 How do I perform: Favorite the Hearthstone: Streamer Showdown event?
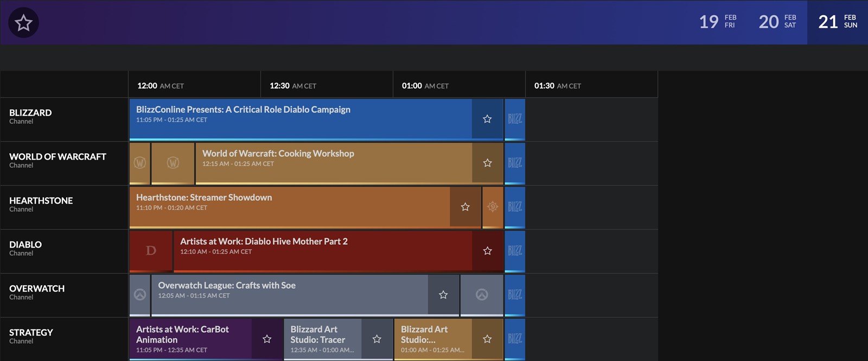pyautogui.click(x=465, y=207)
